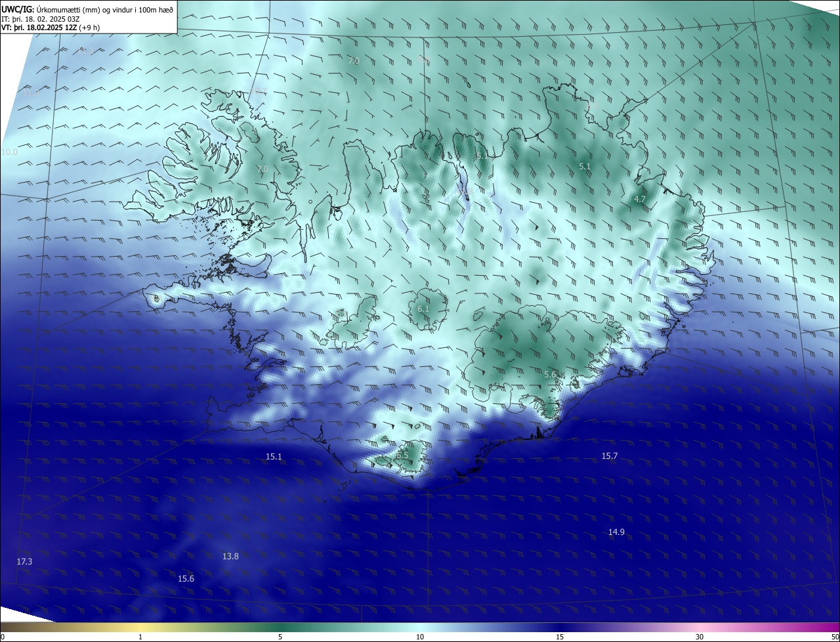Screen dimensions: 840x642
Task: Click the 5.6 label on the large glacier
Action: click(x=550, y=374)
